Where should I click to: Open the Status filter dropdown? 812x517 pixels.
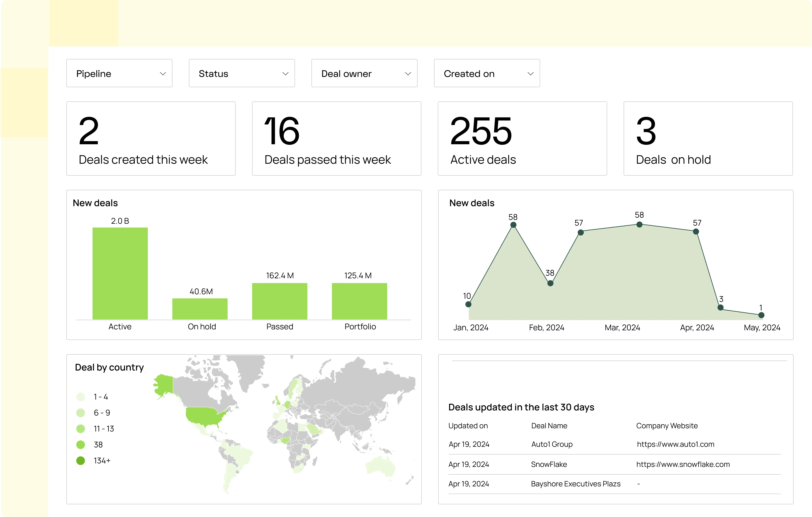click(242, 73)
